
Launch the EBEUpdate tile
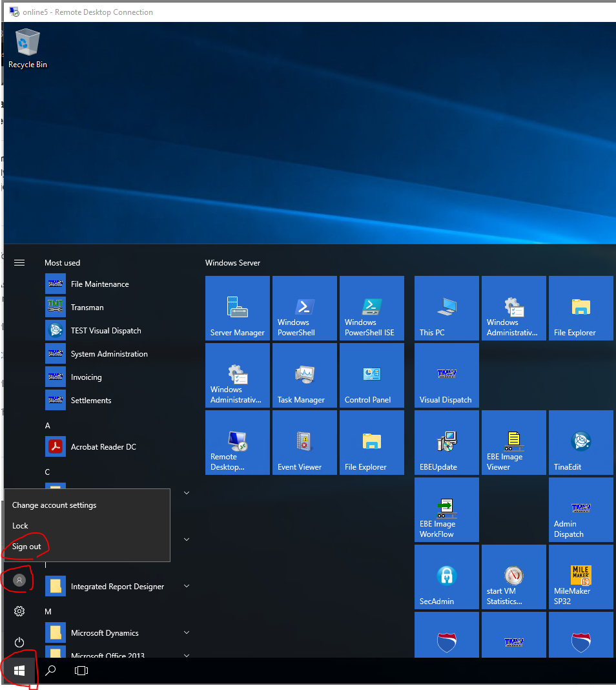pyautogui.click(x=447, y=443)
